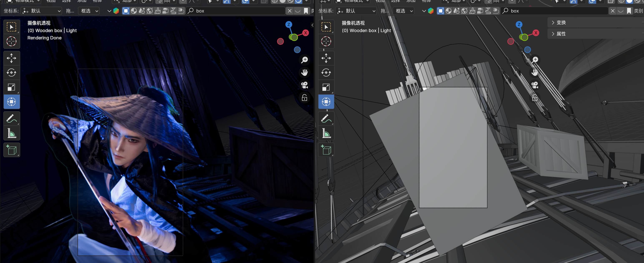Viewport: 644px width, 263px height.
Task: Toggle camera view icon in left viewport
Action: point(304,85)
